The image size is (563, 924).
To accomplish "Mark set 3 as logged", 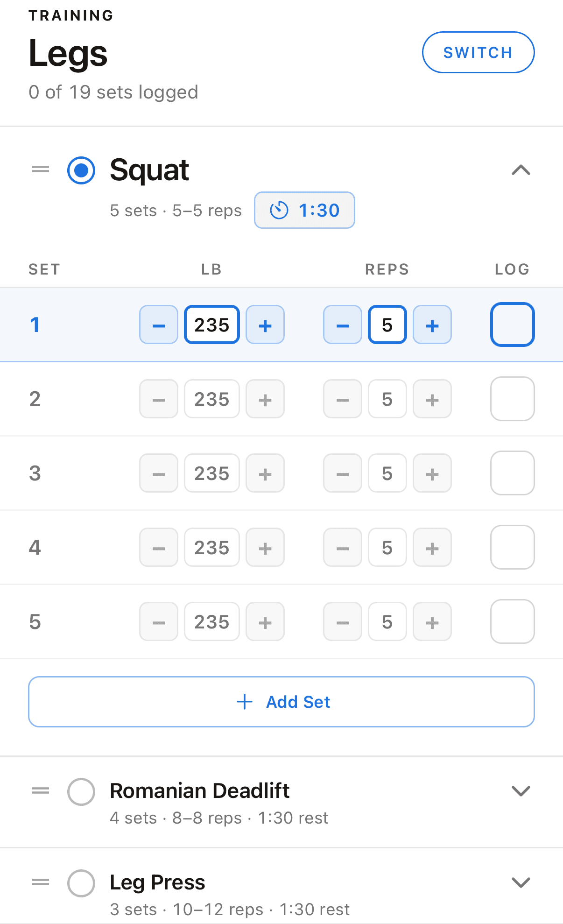I will 513,473.
